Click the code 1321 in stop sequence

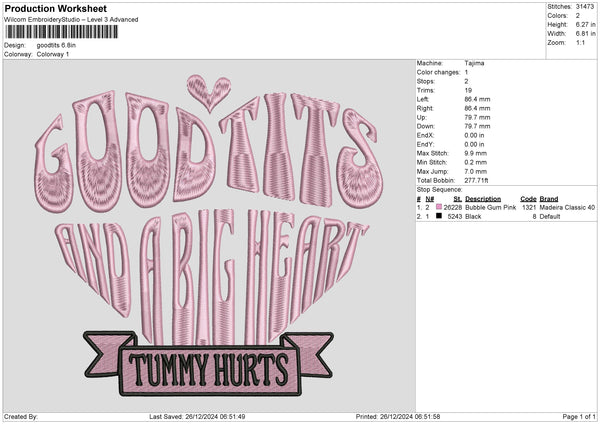pos(529,207)
